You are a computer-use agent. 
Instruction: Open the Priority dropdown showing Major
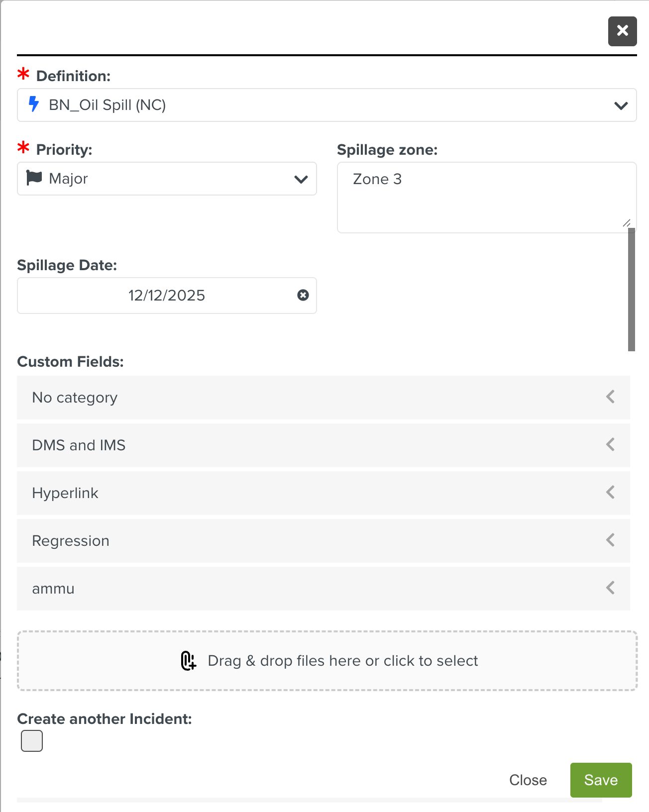coord(167,179)
